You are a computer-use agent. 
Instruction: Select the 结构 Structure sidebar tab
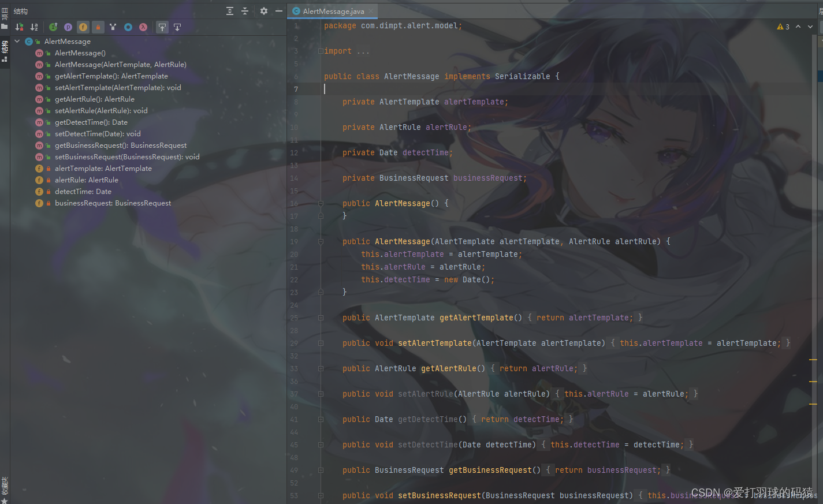point(5,52)
